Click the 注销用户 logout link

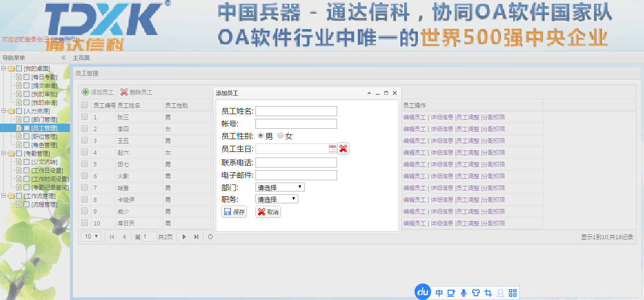click(x=64, y=40)
